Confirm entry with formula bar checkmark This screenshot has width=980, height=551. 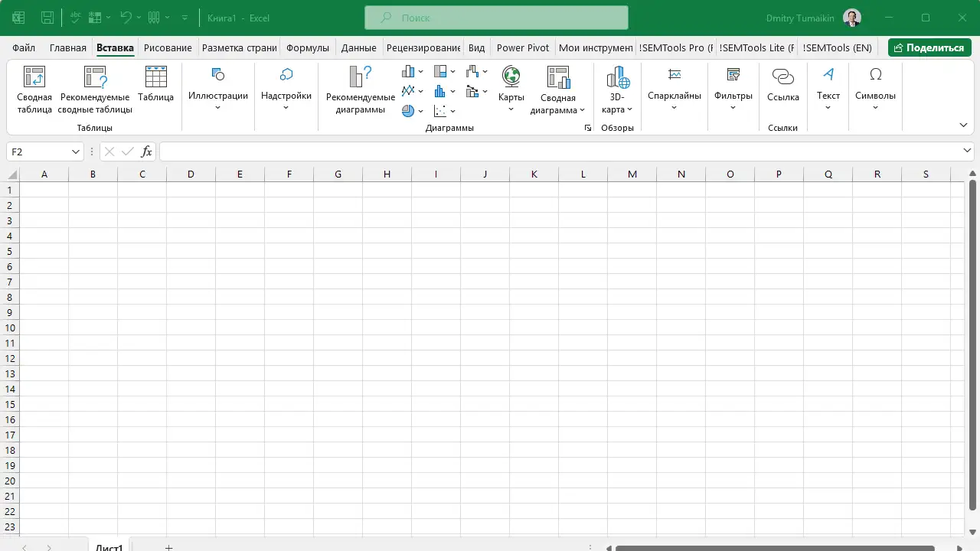tap(128, 152)
